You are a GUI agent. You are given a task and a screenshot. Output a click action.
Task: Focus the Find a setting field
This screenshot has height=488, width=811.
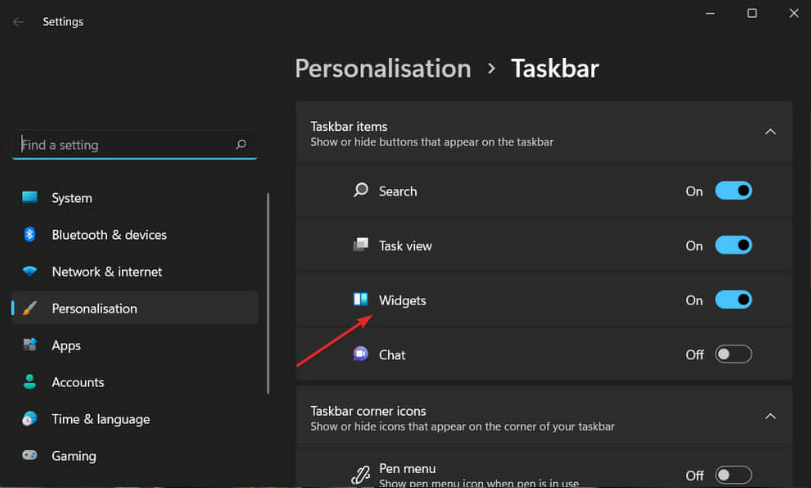click(x=125, y=145)
